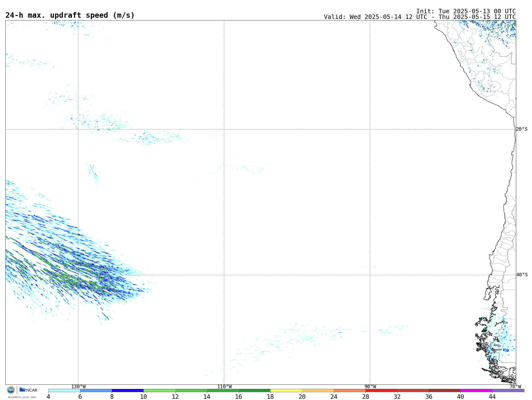Click the colorbar tick label 18
532x400 pixels.
point(270,397)
